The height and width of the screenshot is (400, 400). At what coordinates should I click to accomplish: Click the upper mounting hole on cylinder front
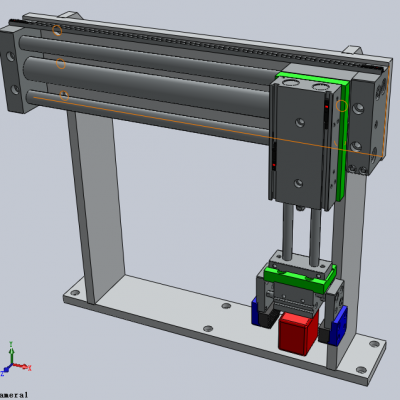(300, 123)
